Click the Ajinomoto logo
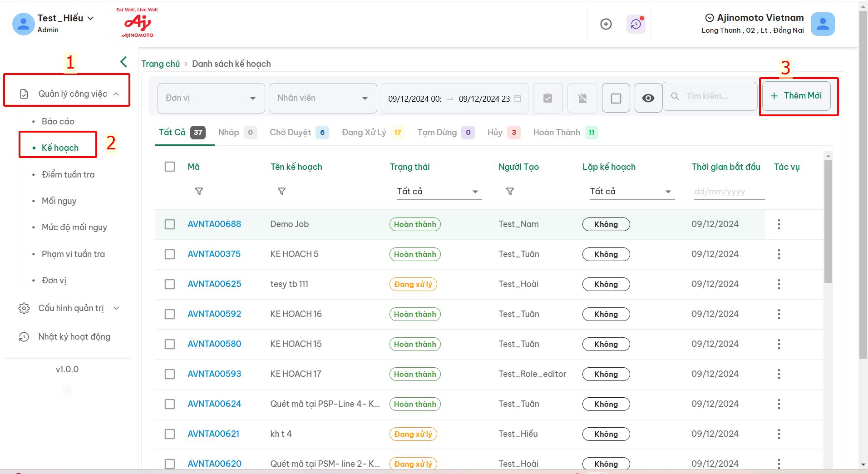The width and height of the screenshot is (868, 474). coord(138,23)
